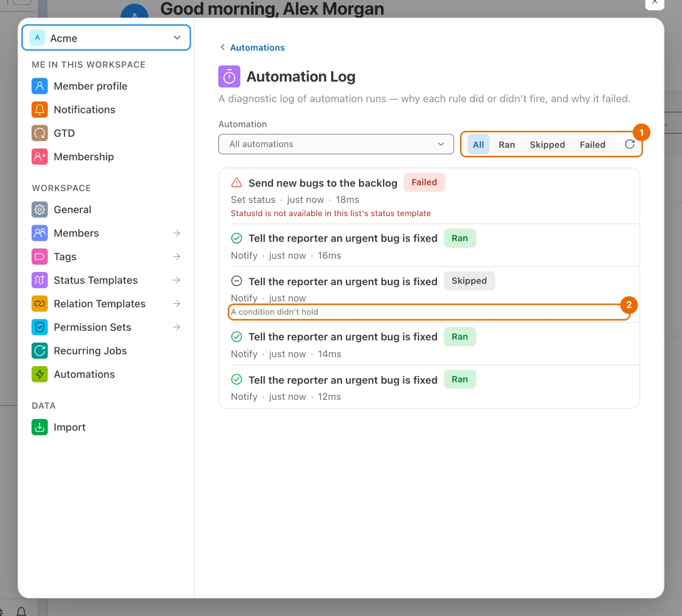The width and height of the screenshot is (682, 616).
Task: Open the Recurring Jobs icon
Action: 40,351
